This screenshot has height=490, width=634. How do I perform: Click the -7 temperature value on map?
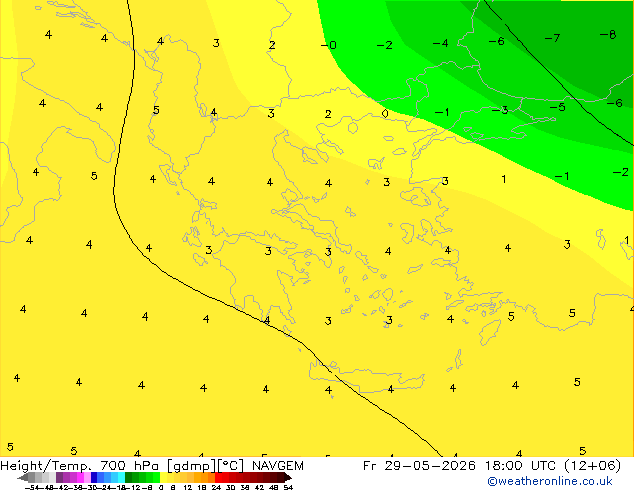click(x=552, y=38)
